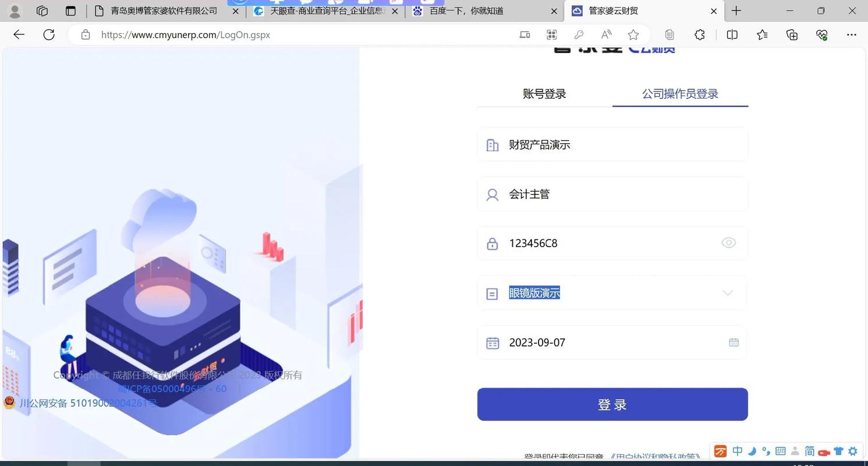Open the date picker for 2023-09-07

(612, 343)
